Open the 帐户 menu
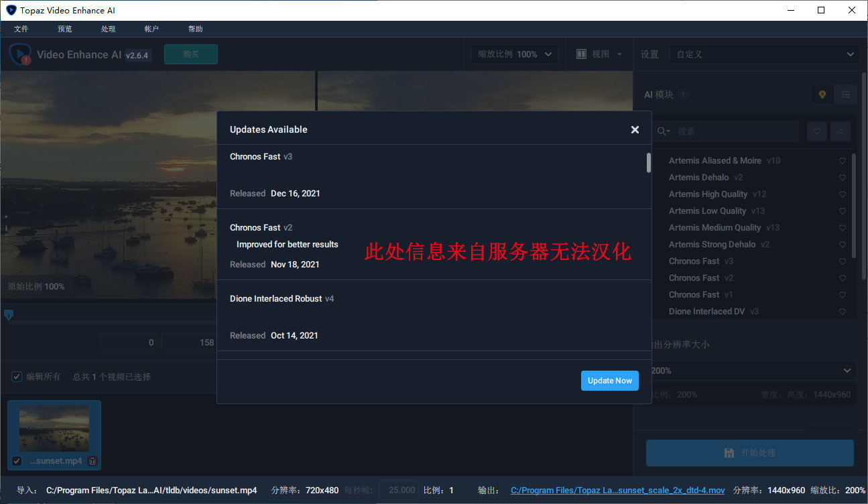This screenshot has height=504, width=868. point(151,29)
